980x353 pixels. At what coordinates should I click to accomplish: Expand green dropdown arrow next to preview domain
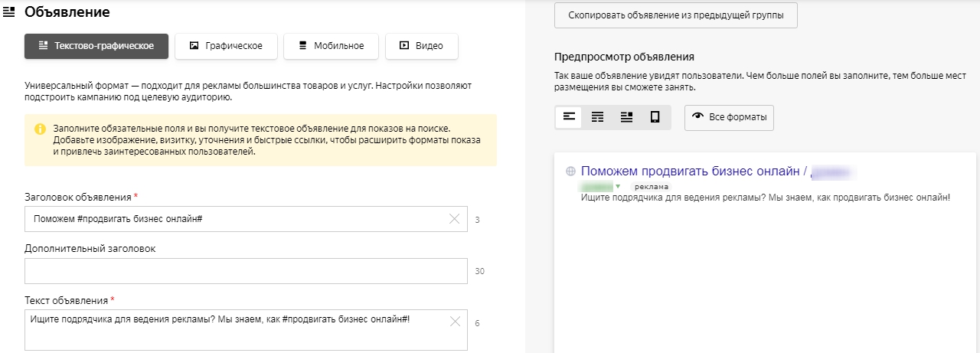click(x=618, y=186)
